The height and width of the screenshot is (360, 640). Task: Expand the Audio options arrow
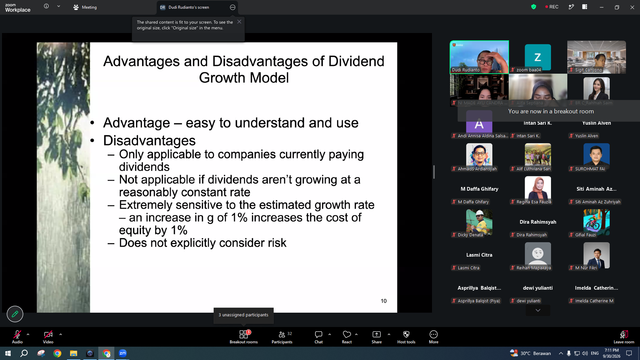(28, 334)
